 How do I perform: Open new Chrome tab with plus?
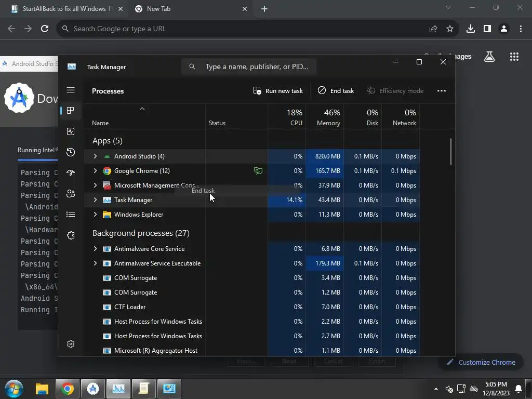(264, 9)
